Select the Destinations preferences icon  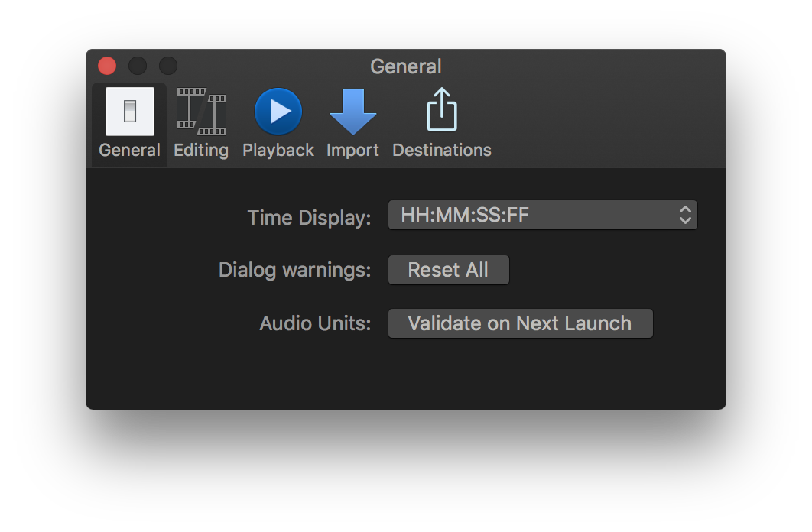click(x=441, y=122)
